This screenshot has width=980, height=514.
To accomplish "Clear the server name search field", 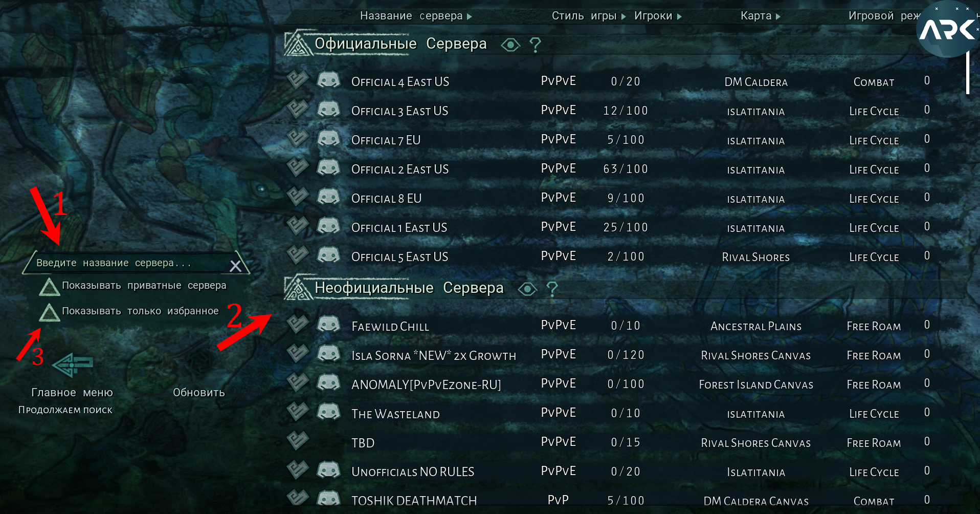I will pos(235,266).
